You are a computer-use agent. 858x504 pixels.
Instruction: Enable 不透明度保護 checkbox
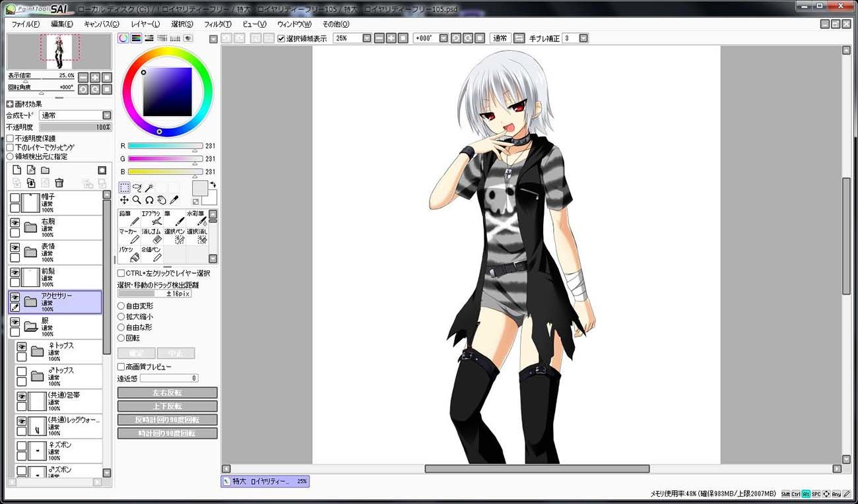[10, 139]
